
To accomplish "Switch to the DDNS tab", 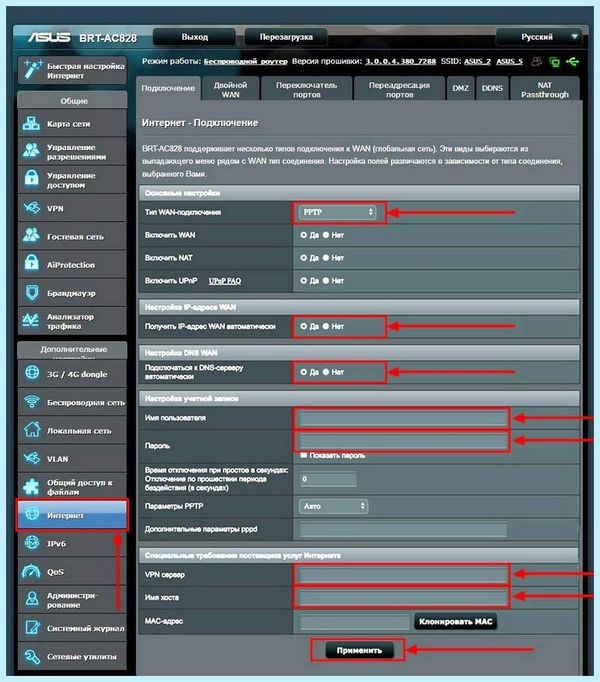I will click(492, 88).
